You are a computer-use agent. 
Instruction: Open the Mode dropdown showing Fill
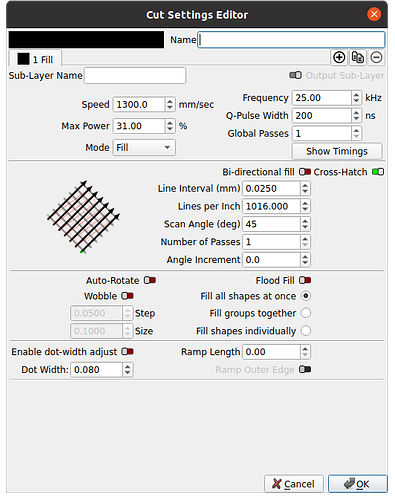click(144, 147)
